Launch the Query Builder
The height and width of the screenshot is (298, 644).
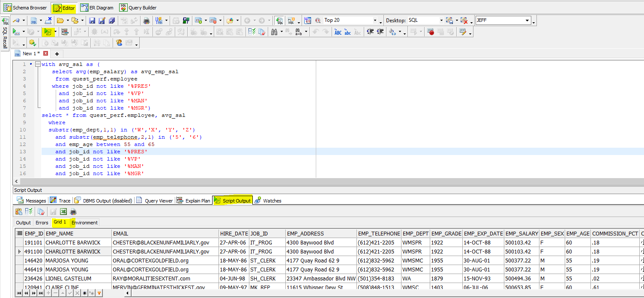click(138, 8)
